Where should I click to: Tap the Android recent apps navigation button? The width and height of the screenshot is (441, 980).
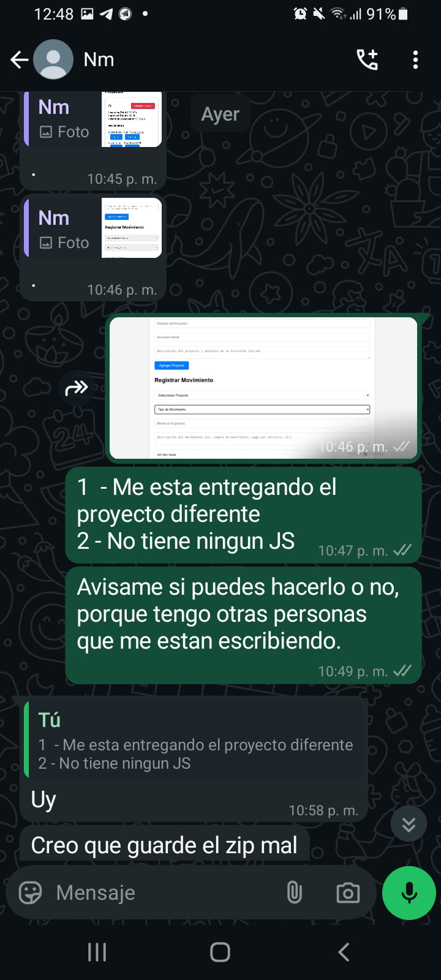tap(97, 952)
